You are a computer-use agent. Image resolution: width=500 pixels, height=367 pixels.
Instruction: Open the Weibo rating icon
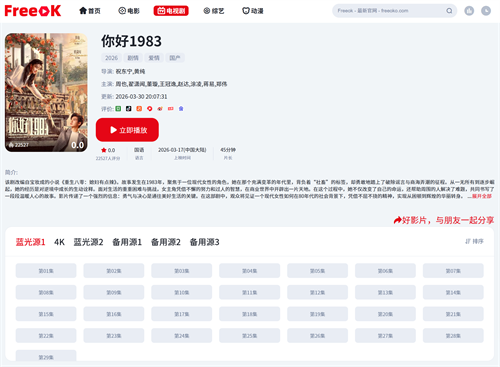(x=160, y=109)
